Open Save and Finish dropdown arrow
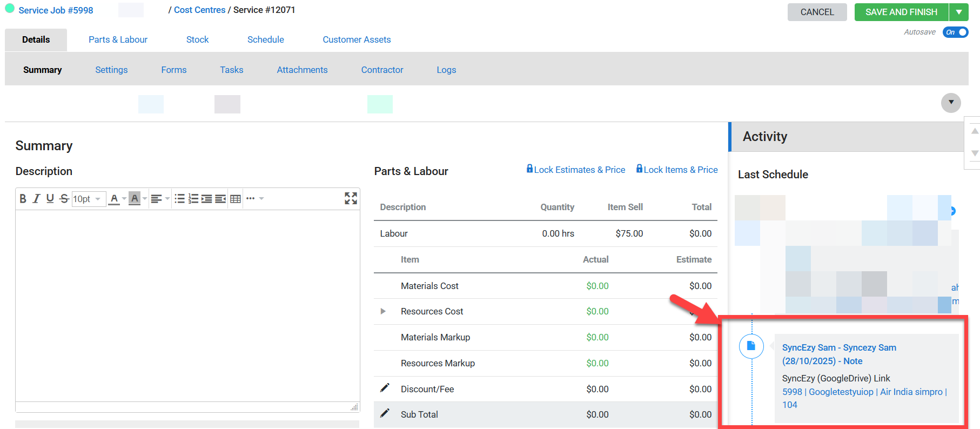 pyautogui.click(x=959, y=12)
